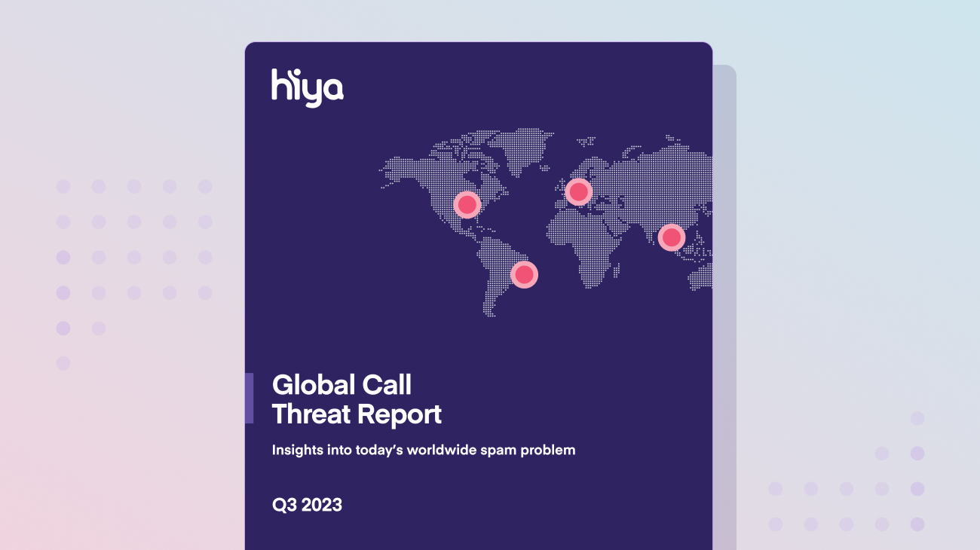980x550 pixels.
Task: Click the dotted world map graphic
Action: coord(546,223)
